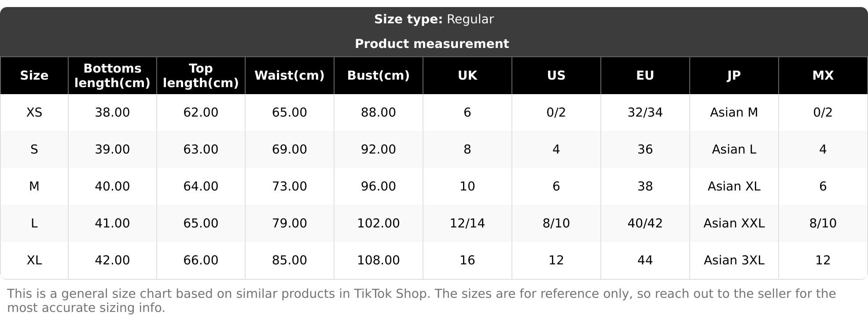Click the Waist(cm) column header
This screenshot has height=322, width=868.
click(289, 76)
